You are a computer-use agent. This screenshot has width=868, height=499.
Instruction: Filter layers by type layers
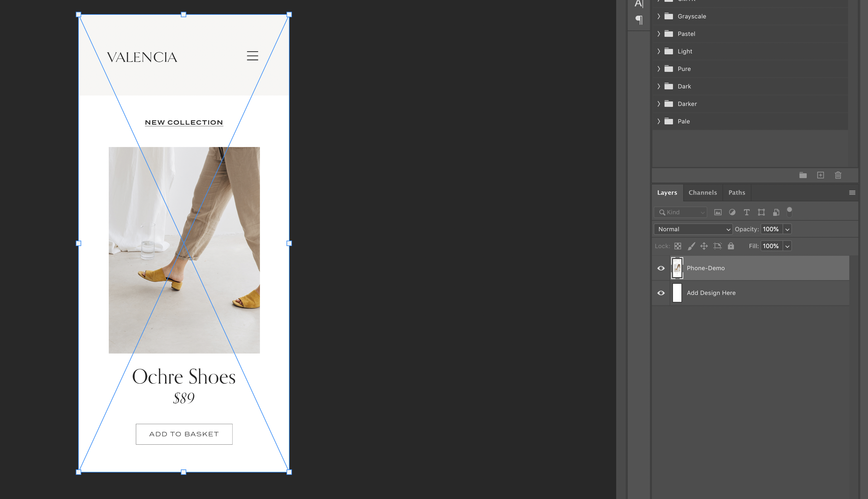[x=746, y=212]
